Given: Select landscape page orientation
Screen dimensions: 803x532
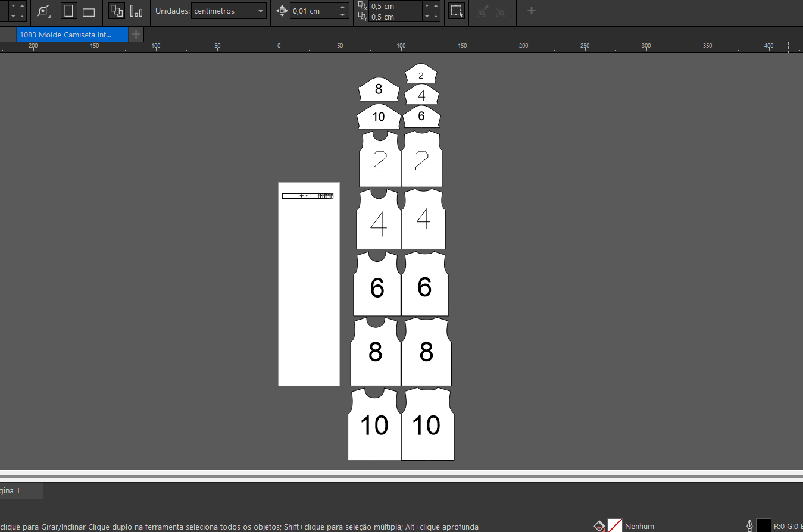Looking at the screenshot, I should [89, 11].
